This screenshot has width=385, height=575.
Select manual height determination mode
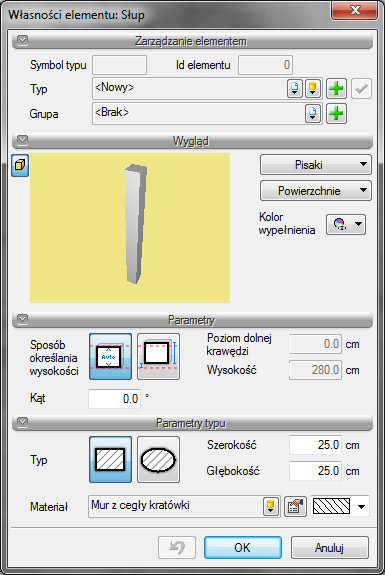pos(158,356)
